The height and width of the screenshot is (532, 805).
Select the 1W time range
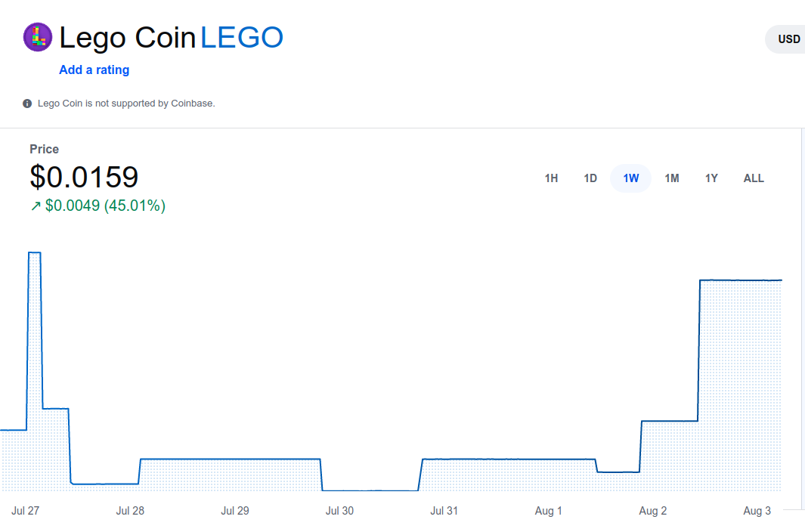(630, 178)
